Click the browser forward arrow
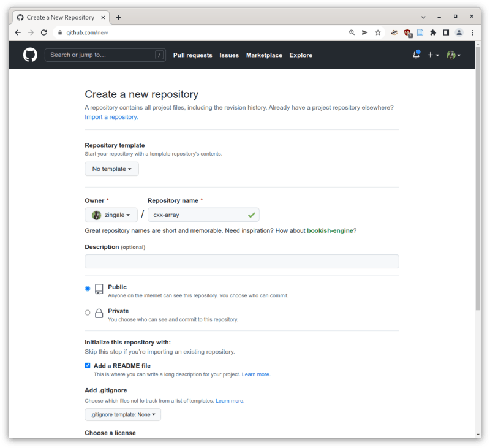 click(31, 32)
